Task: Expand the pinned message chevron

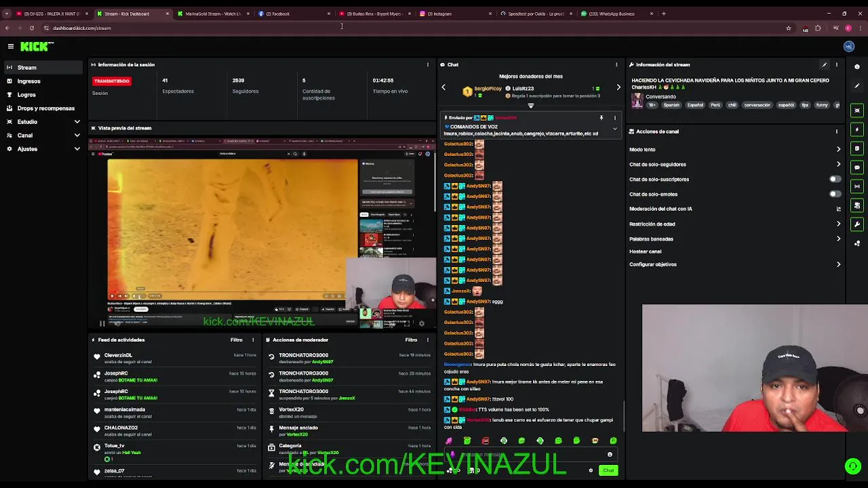Action: coord(615,129)
